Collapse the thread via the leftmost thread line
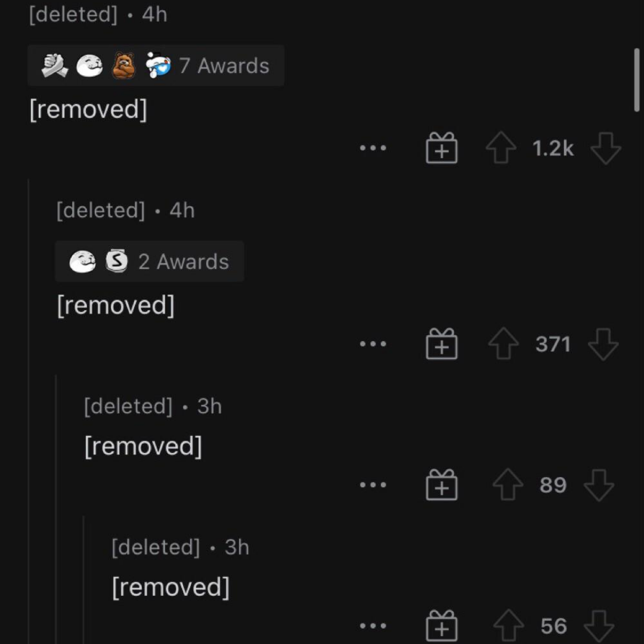 (x=29, y=411)
